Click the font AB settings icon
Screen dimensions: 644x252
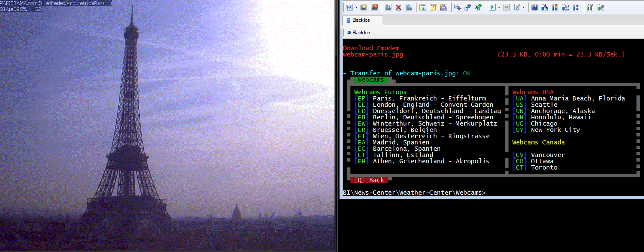[544, 7]
